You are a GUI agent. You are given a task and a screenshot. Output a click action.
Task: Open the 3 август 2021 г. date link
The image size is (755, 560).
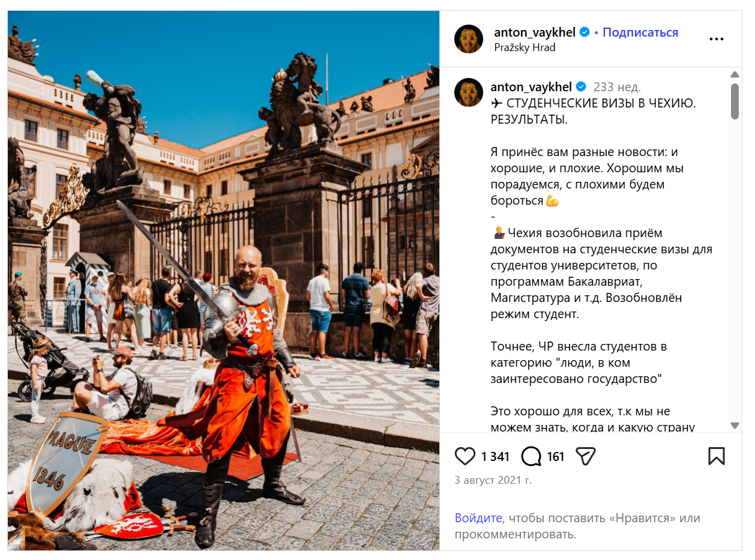click(x=493, y=480)
